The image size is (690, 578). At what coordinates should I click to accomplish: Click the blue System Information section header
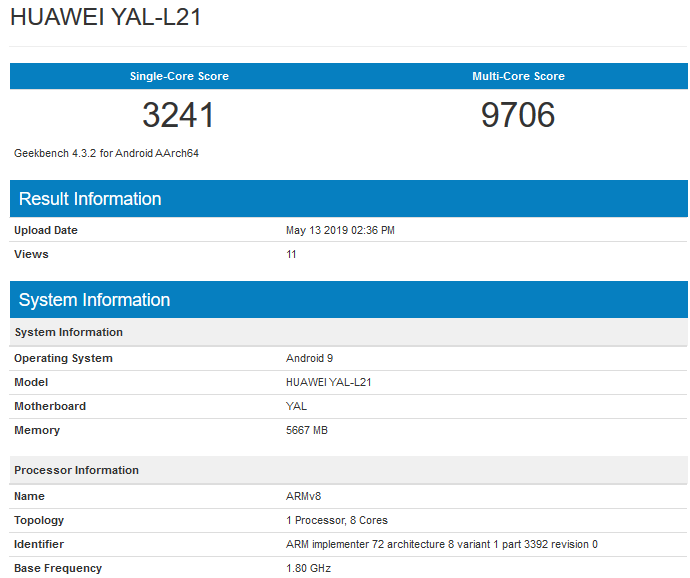(349, 300)
